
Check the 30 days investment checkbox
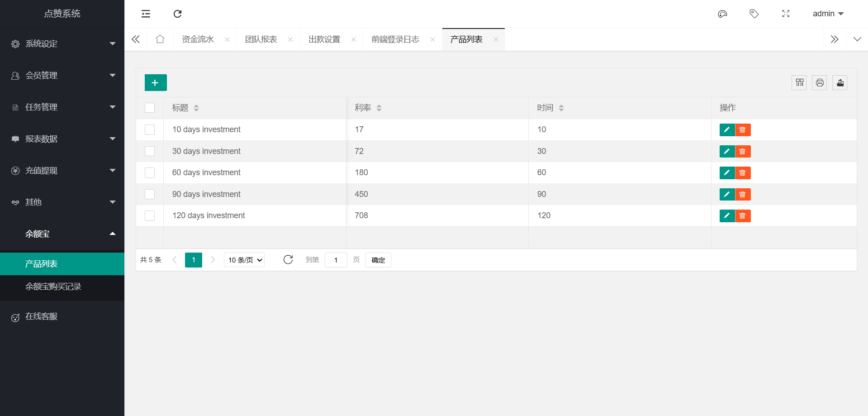[150, 151]
